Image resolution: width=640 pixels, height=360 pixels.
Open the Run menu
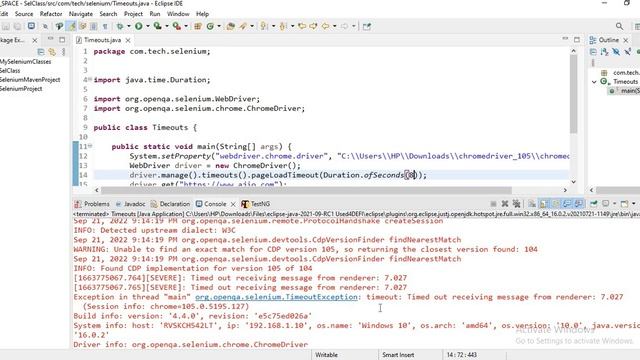coord(155,14)
